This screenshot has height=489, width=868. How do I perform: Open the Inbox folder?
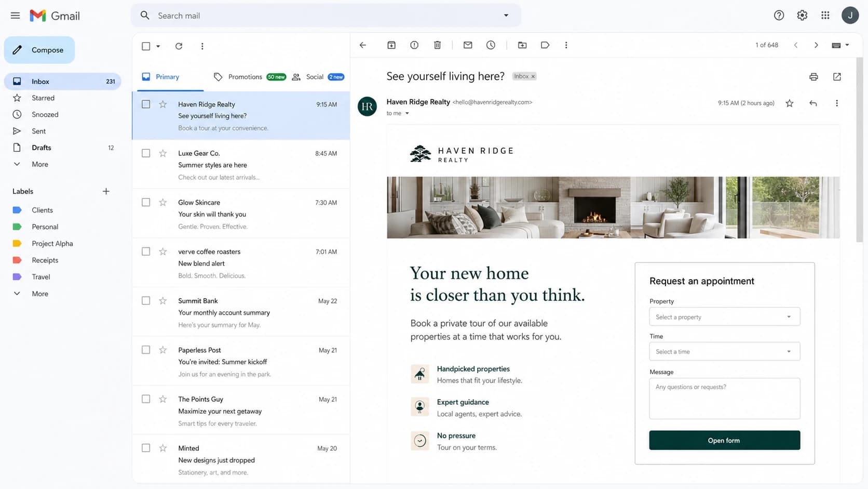click(x=62, y=82)
